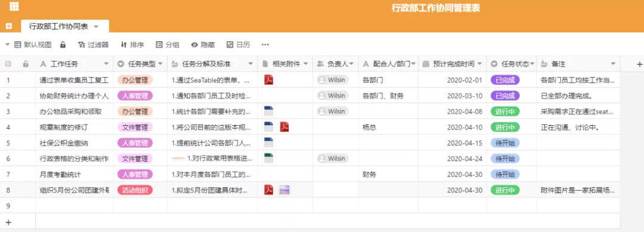Screen dimensions: 644x232
Task: Click the 已完成 status tag in row 1
Action: [x=505, y=80]
